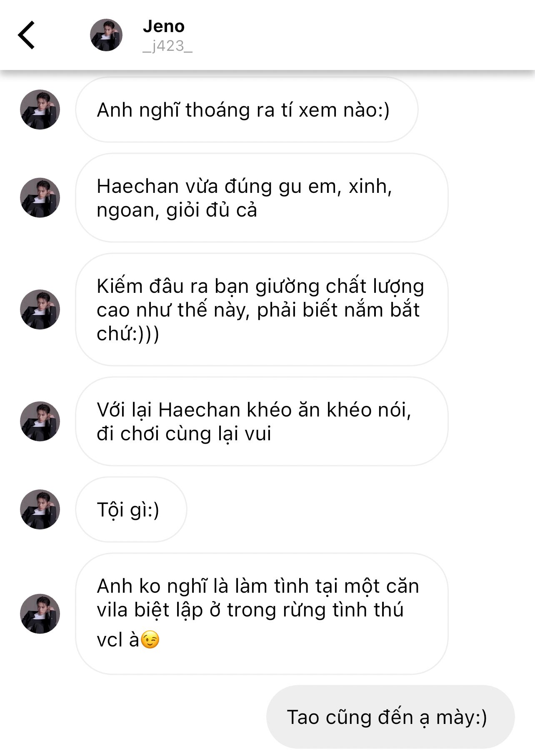Open the Jeno name in header
The width and height of the screenshot is (535, 756).
[x=163, y=26]
